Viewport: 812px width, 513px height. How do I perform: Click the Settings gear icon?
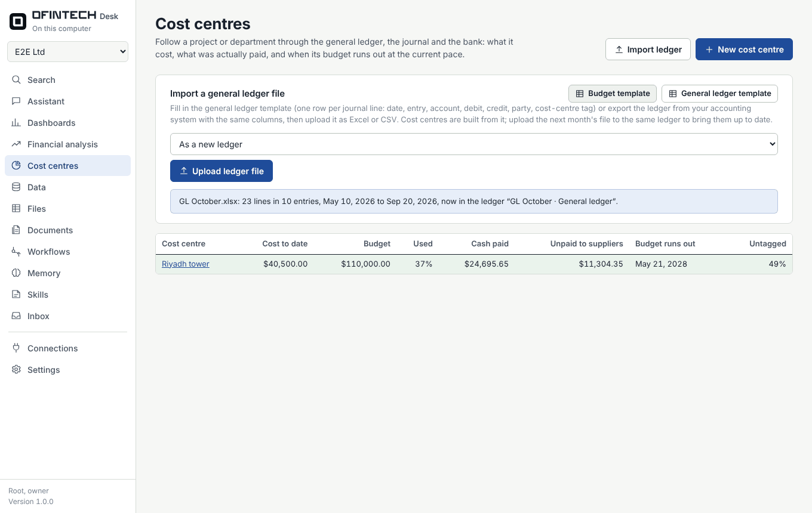[x=16, y=370]
